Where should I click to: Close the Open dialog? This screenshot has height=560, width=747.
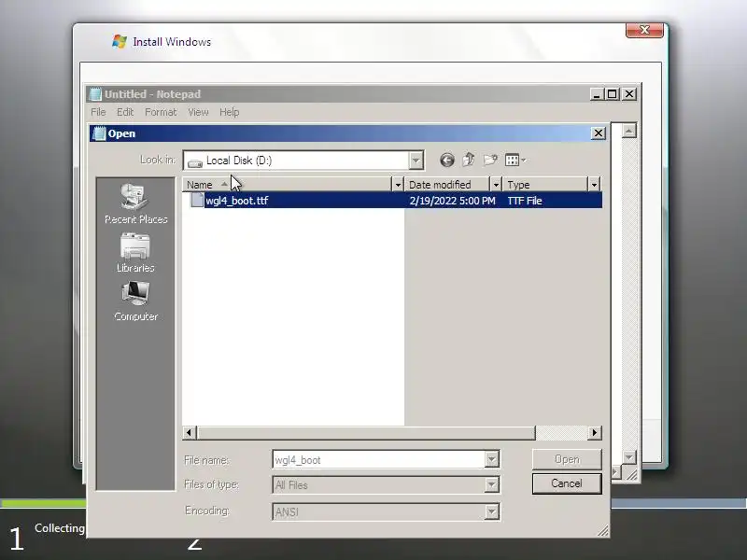pos(599,133)
